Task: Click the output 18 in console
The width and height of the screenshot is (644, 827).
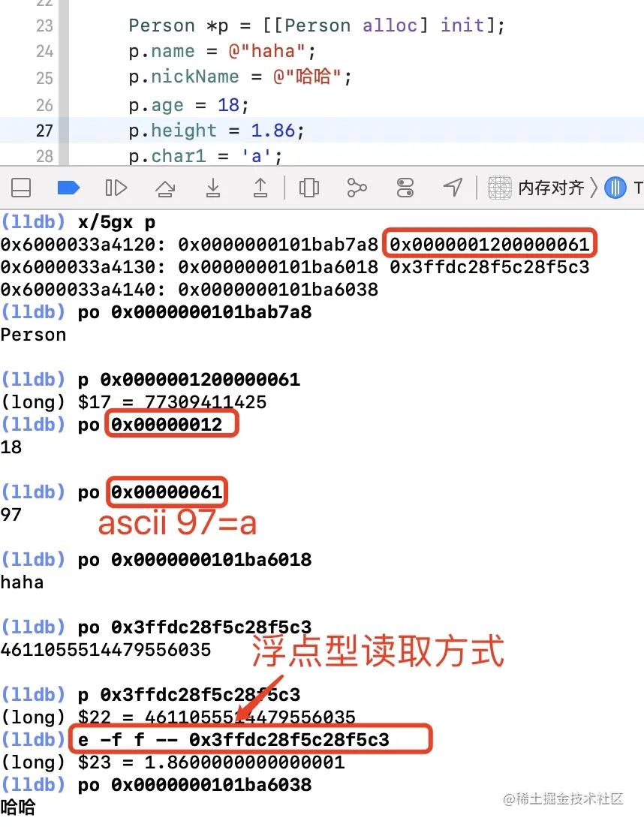Action: click(x=11, y=447)
